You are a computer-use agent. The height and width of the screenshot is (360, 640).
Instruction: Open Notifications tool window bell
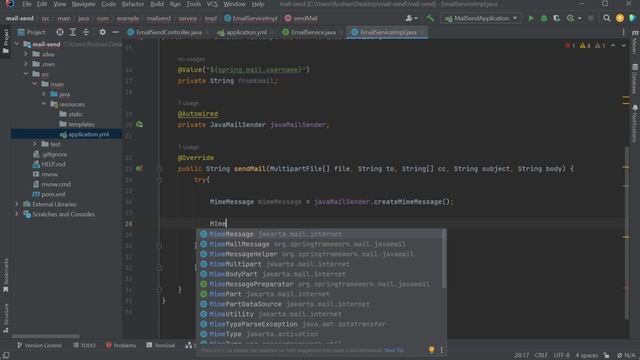635,123
